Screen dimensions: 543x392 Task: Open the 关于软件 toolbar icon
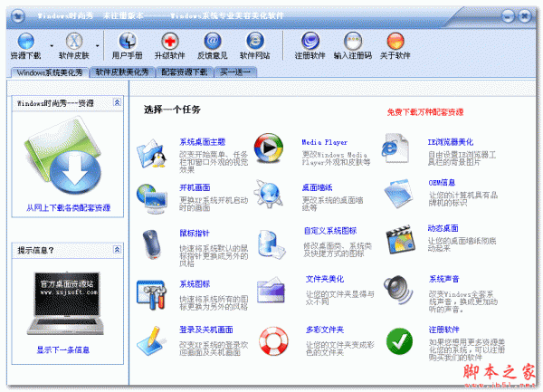tap(395, 42)
